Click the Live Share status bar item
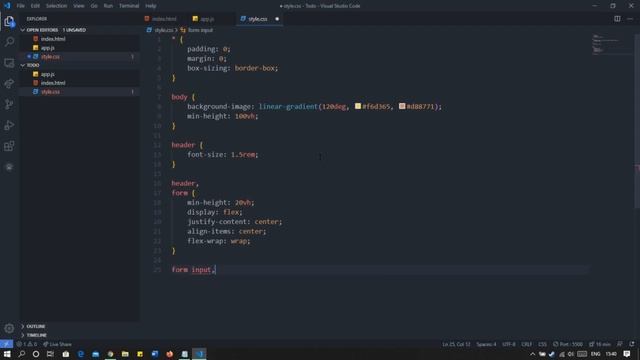Screen dimensions: 640x360 (57, 344)
